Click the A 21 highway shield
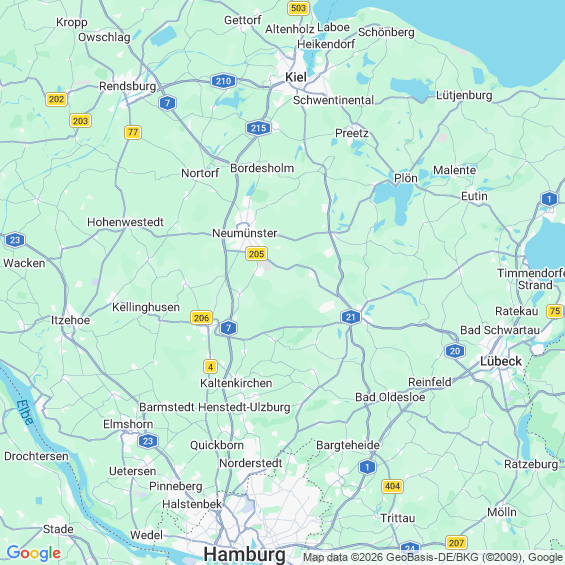This screenshot has height=565, width=565. (x=351, y=317)
